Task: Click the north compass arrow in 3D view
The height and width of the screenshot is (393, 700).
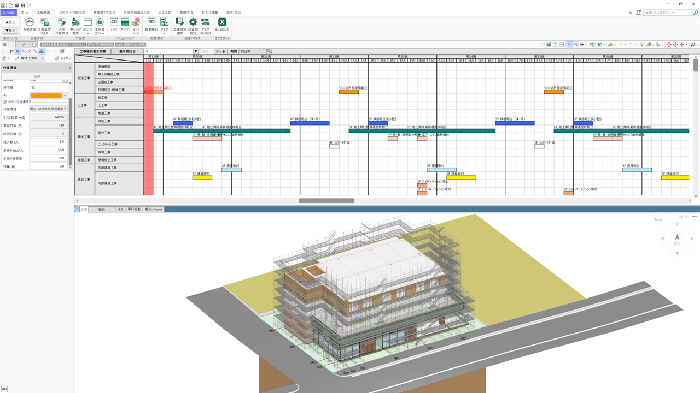Action: pyautogui.click(x=677, y=238)
